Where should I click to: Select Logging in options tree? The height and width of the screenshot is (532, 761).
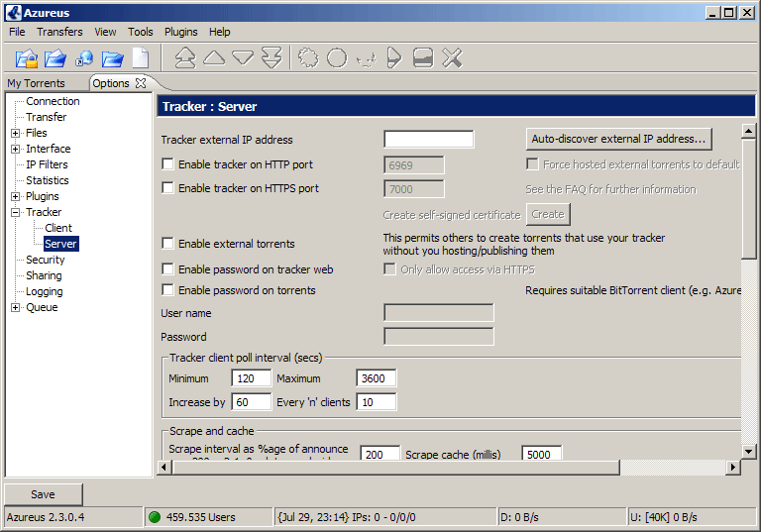pyautogui.click(x=45, y=291)
